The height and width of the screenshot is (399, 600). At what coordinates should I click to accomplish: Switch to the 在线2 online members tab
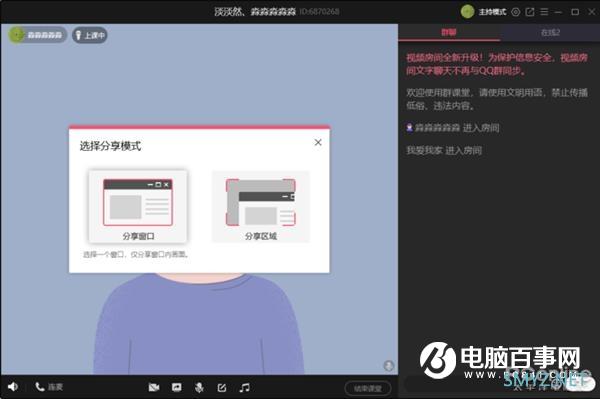pos(550,33)
